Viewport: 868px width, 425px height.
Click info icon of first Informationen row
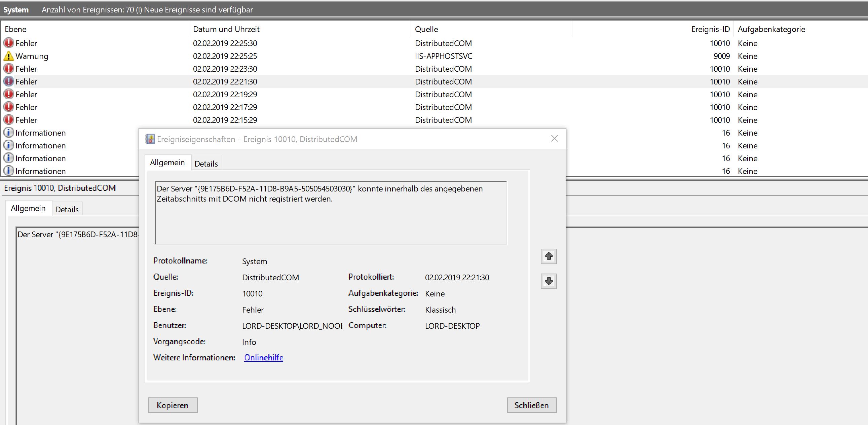click(9, 133)
